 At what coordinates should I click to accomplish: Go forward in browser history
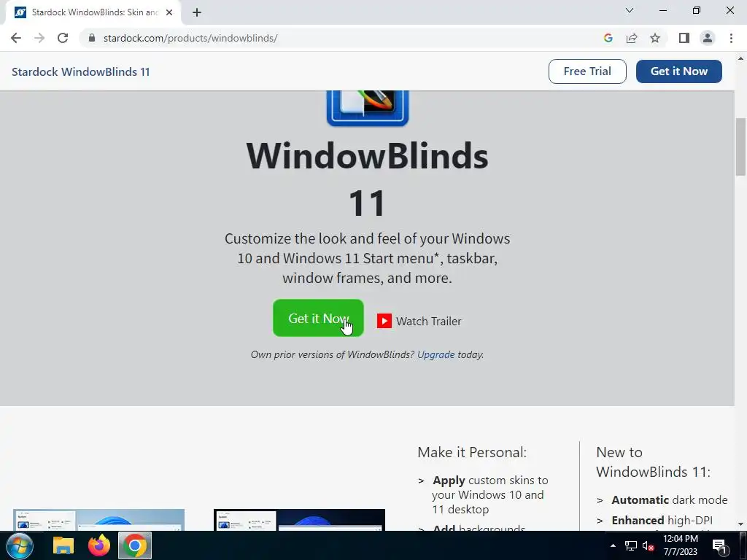click(x=39, y=38)
